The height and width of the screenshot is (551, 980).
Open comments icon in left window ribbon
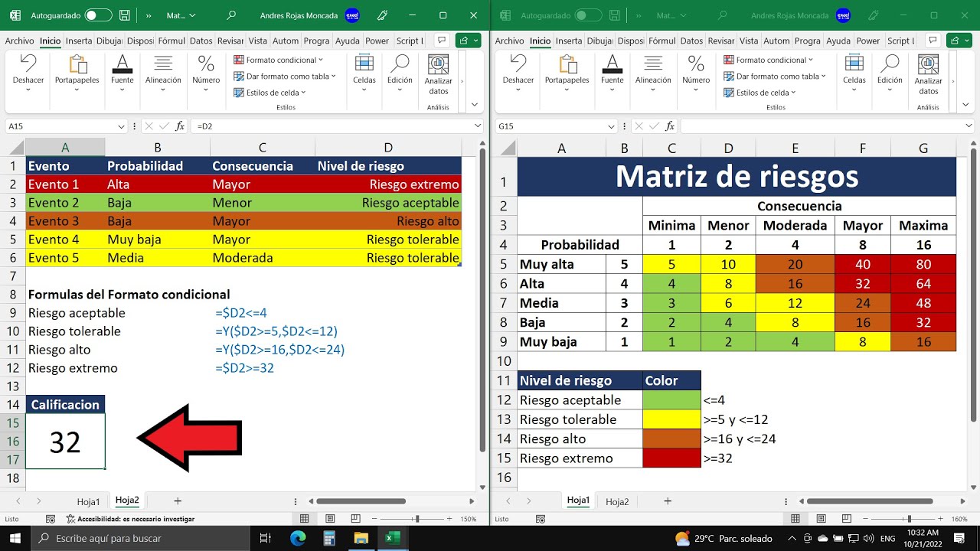point(442,41)
